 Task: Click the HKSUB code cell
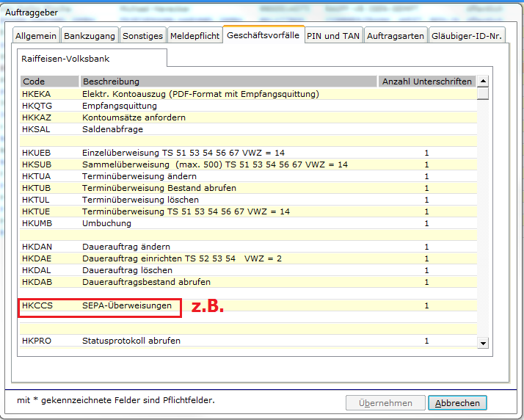click(37, 164)
